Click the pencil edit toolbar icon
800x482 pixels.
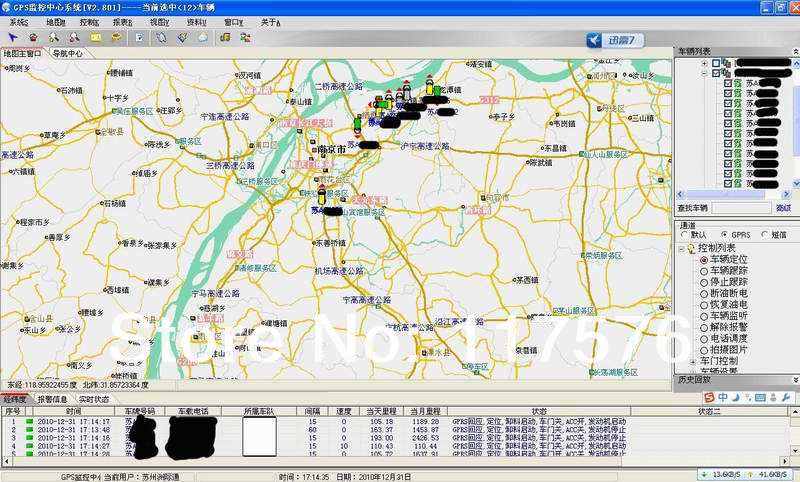[182, 37]
